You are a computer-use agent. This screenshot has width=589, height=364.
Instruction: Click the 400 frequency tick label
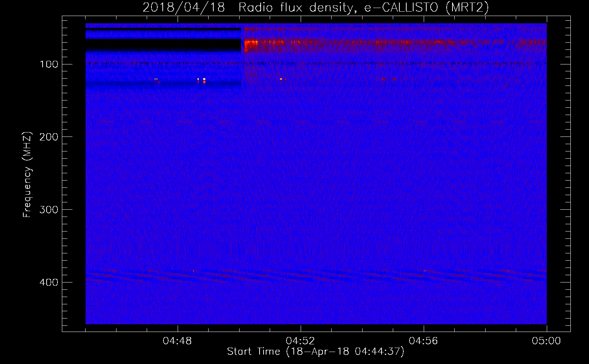point(49,282)
